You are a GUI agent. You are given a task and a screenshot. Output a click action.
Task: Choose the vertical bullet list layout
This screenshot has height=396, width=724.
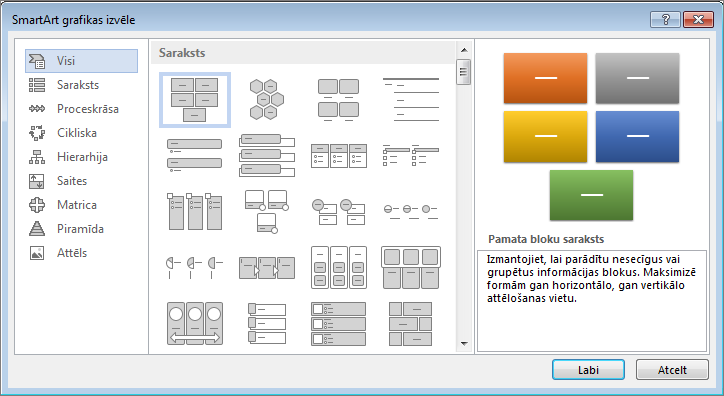194,156
